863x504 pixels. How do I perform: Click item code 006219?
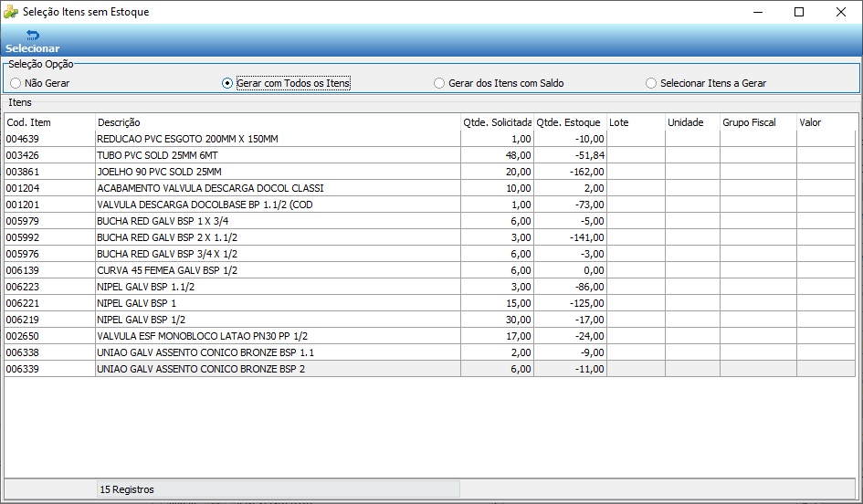[x=23, y=320]
